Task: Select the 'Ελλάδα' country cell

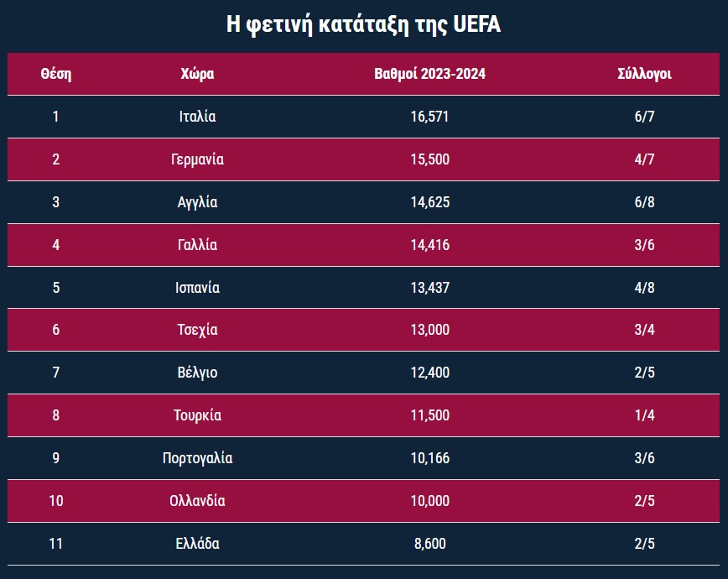Action: pyautogui.click(x=197, y=544)
